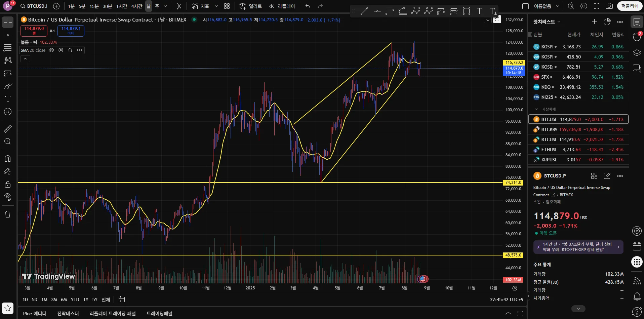Open the news headline about US debt

point(578,247)
